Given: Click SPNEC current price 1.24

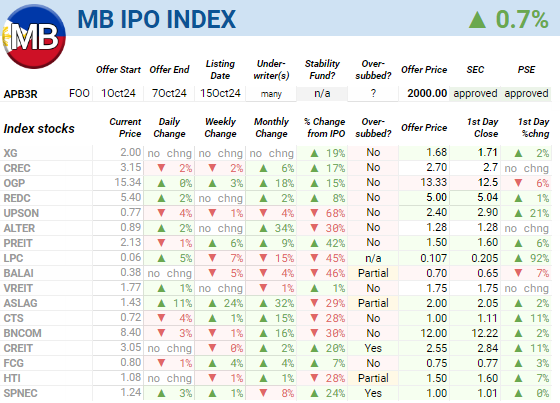Looking at the screenshot, I should [x=131, y=393].
